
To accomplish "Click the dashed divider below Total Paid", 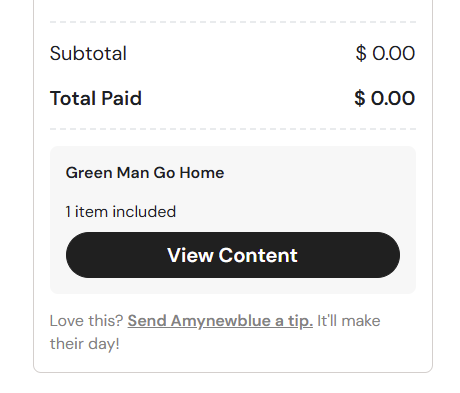I will pyautogui.click(x=233, y=129).
